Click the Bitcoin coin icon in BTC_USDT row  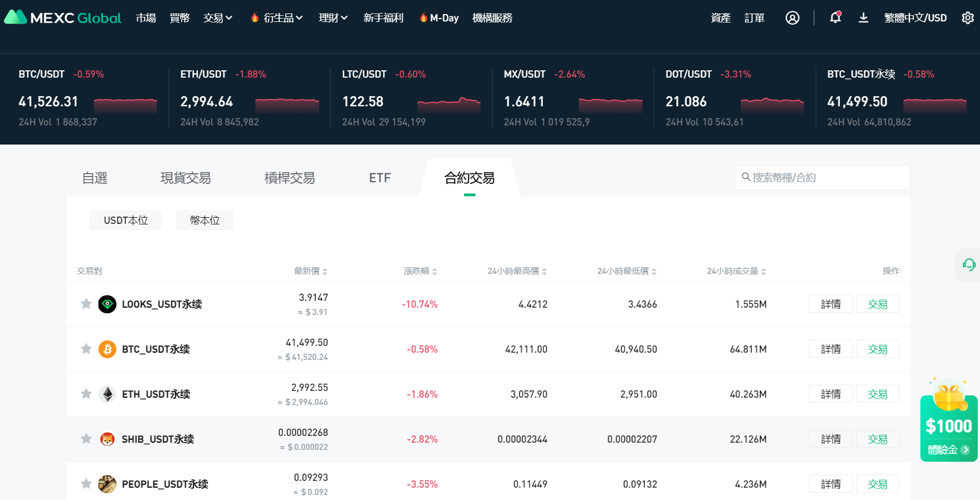coord(107,349)
